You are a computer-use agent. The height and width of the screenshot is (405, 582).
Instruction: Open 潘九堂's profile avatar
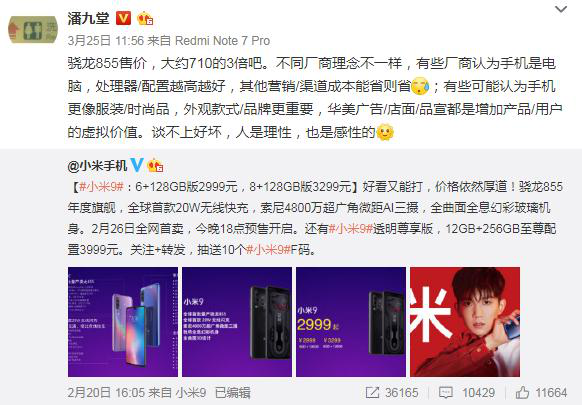click(x=33, y=30)
